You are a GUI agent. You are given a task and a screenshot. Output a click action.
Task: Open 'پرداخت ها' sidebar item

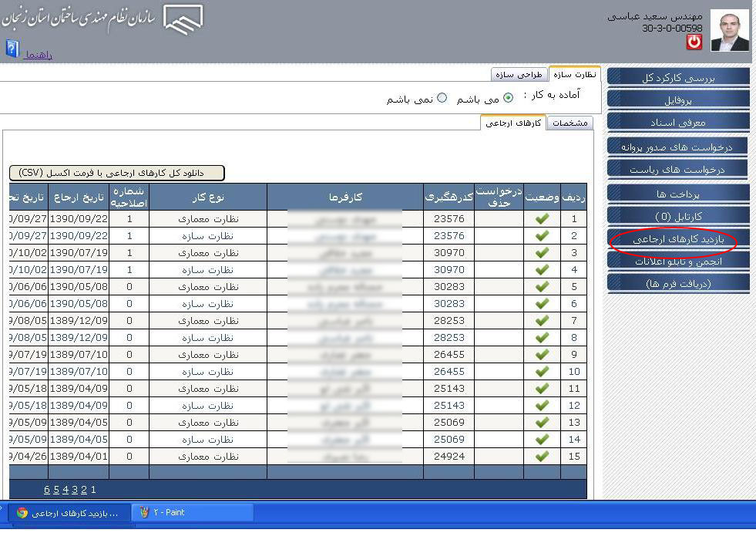(678, 194)
